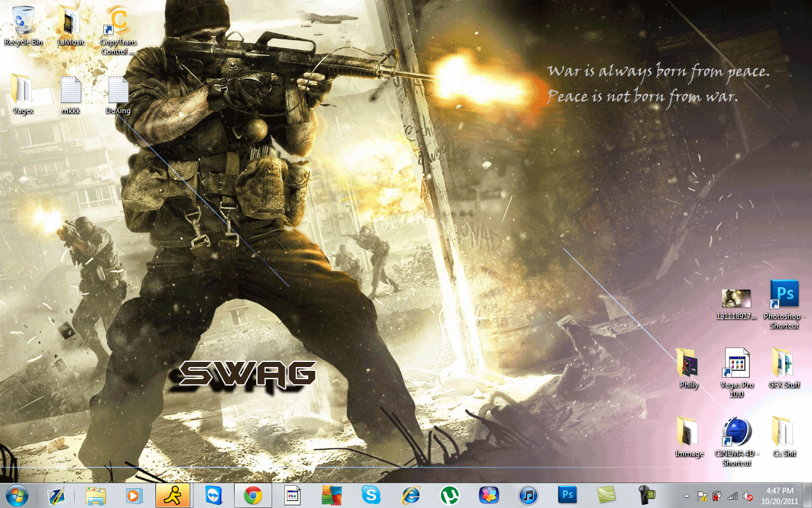Launch Internet Explorer from taskbar
This screenshot has width=812, height=508.
point(410,495)
